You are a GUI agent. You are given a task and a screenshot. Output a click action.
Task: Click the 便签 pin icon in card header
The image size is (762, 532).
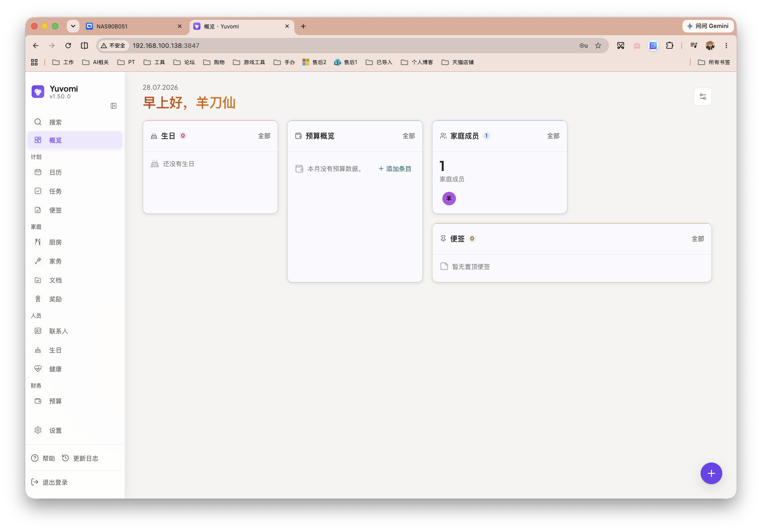[443, 239]
